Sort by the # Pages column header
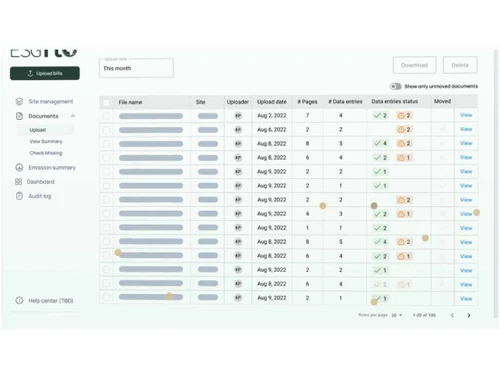The height and width of the screenshot is (375, 500). (307, 102)
